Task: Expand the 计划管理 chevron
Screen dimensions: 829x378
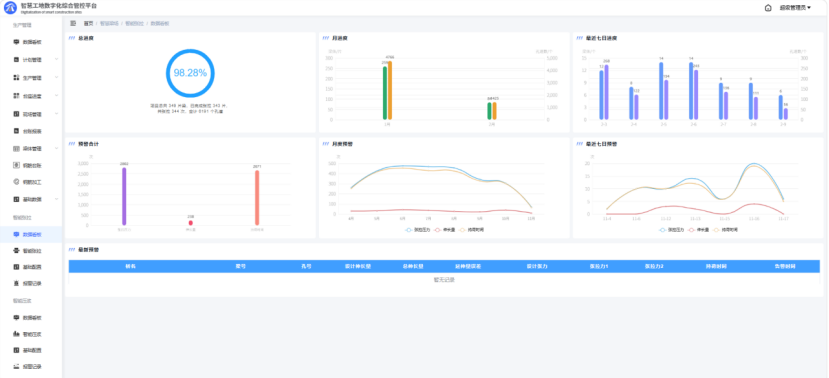Action: [x=56, y=60]
